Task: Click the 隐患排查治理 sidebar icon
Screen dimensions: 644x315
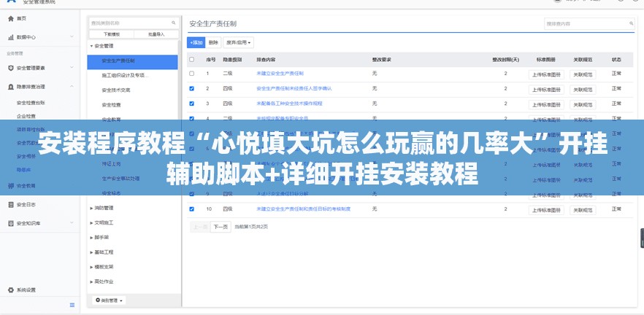Action: pos(11,87)
